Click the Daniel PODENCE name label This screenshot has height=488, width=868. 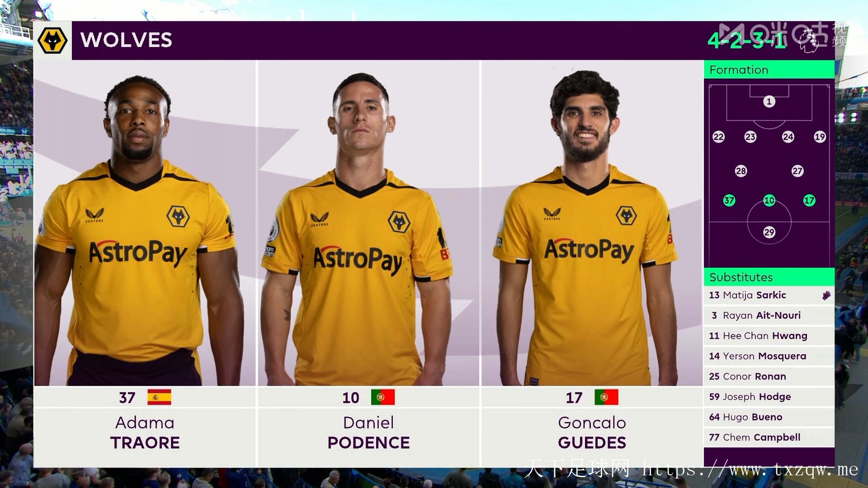(x=368, y=432)
